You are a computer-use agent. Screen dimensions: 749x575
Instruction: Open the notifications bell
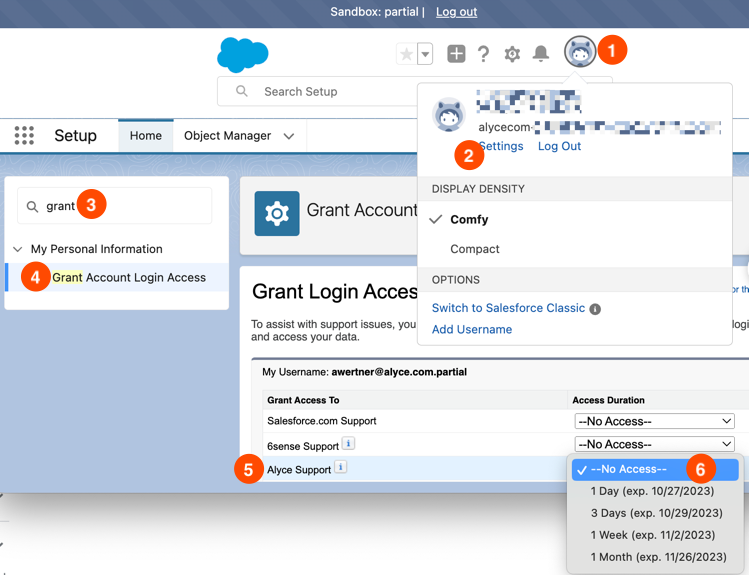pyautogui.click(x=541, y=53)
